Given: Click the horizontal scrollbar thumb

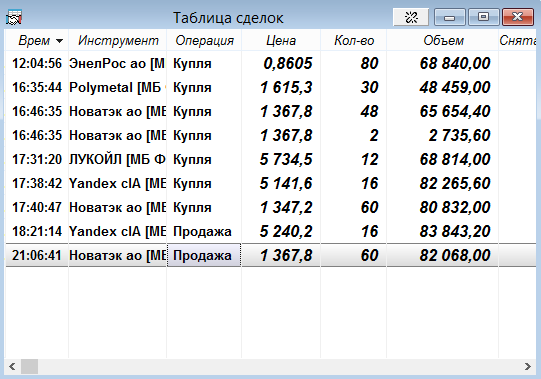Looking at the screenshot, I should pos(29,366).
